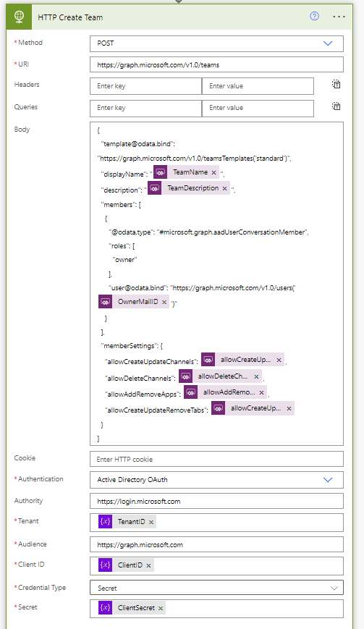
Task: Click the allowAddRemoveApps token icon
Action: (x=191, y=392)
